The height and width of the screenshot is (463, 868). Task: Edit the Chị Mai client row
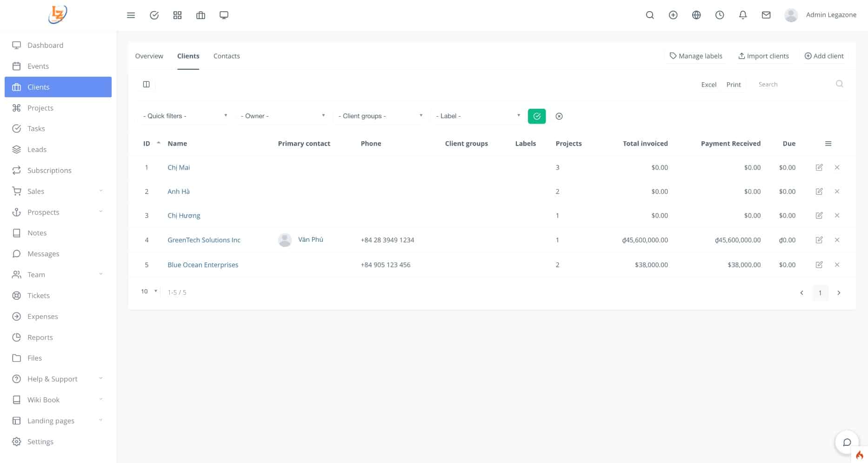coord(819,167)
